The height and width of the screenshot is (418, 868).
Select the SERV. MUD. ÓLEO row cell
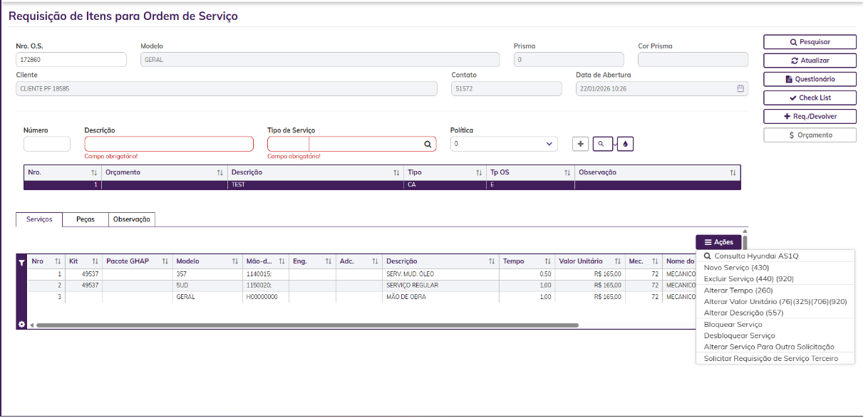pos(440,274)
